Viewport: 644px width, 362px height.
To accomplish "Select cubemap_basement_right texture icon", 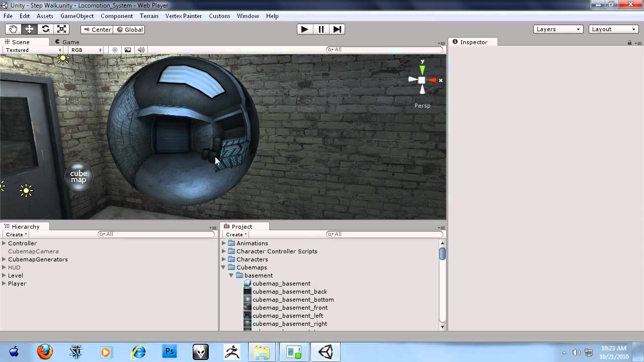I will coord(247,324).
